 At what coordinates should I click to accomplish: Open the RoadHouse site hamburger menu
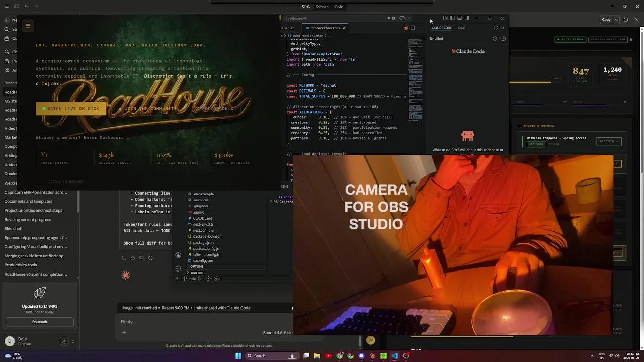click(x=28, y=26)
